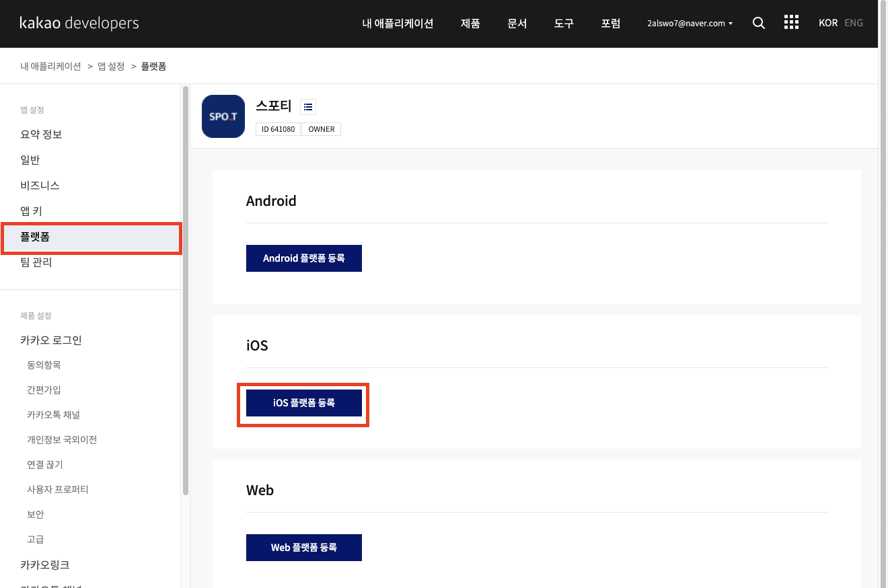
Task: Click 내 애플리케이션 breadcrumb link
Action: tap(50, 66)
